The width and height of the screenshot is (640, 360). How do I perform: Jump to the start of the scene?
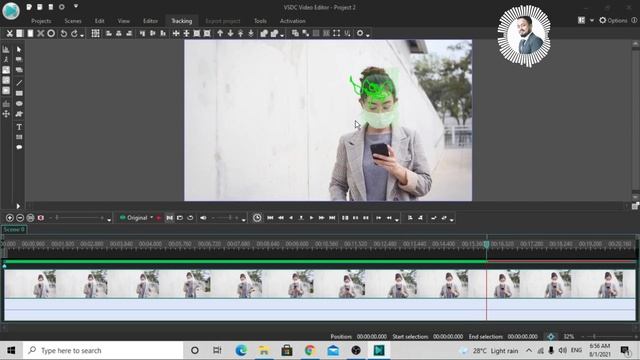pos(270,218)
